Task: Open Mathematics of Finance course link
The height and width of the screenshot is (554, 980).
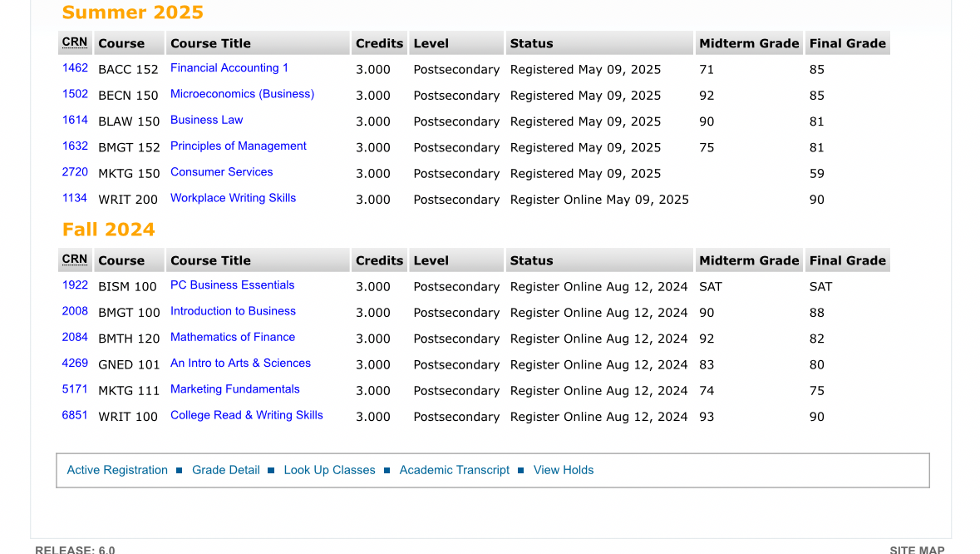Action: [x=232, y=337]
